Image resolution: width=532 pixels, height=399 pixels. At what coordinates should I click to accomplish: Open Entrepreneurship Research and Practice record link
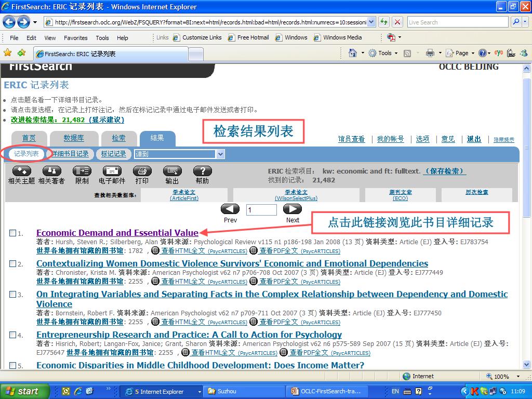tap(189, 335)
